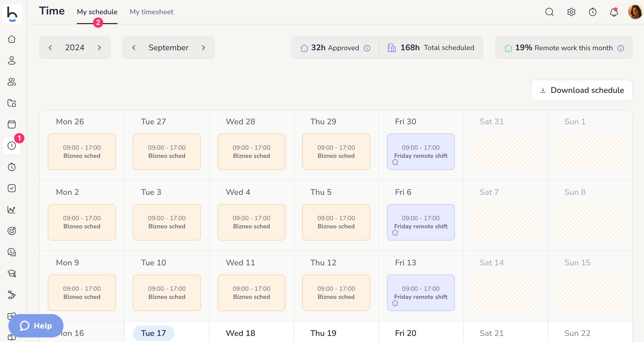Open Thu 12 Bizneo sched shift
644x342 pixels.
click(x=336, y=293)
